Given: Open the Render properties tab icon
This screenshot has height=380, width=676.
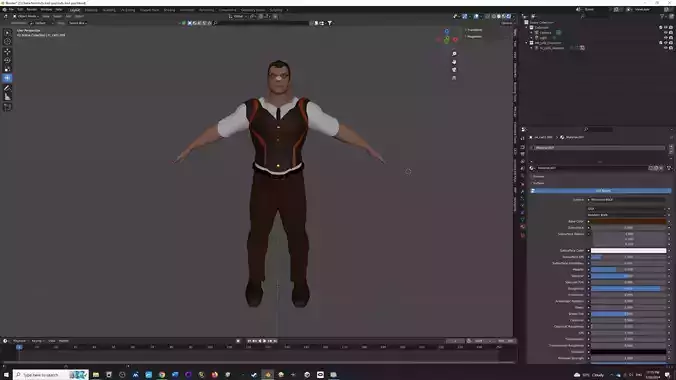Looking at the screenshot, I should 523,147.
